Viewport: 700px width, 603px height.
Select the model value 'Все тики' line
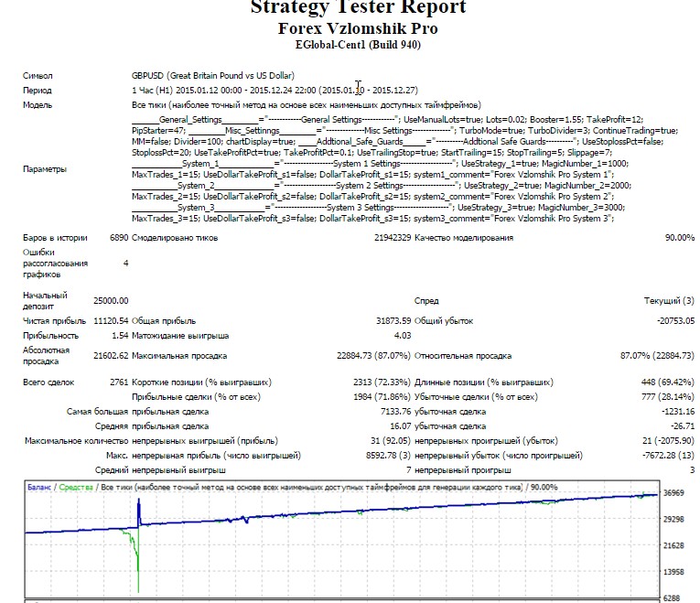(x=307, y=105)
